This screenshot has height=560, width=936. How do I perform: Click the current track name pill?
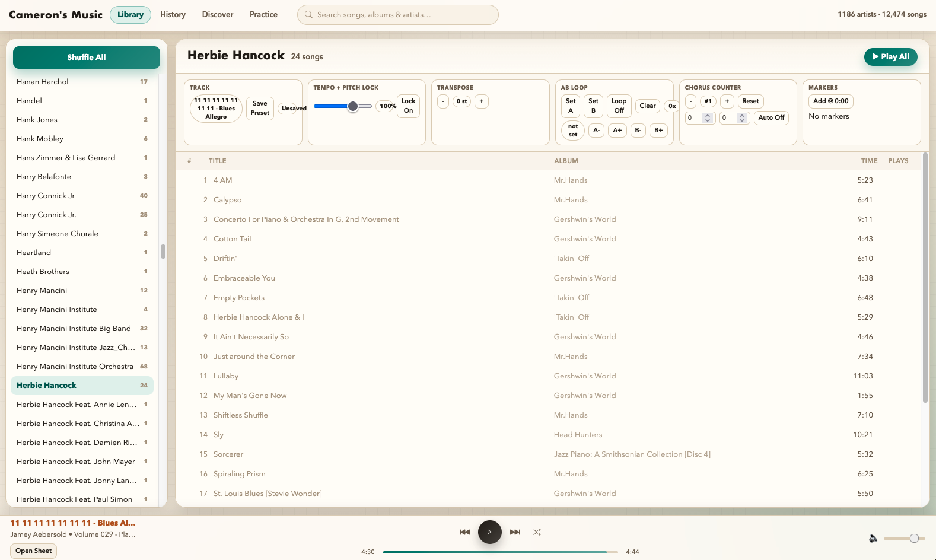click(216, 109)
